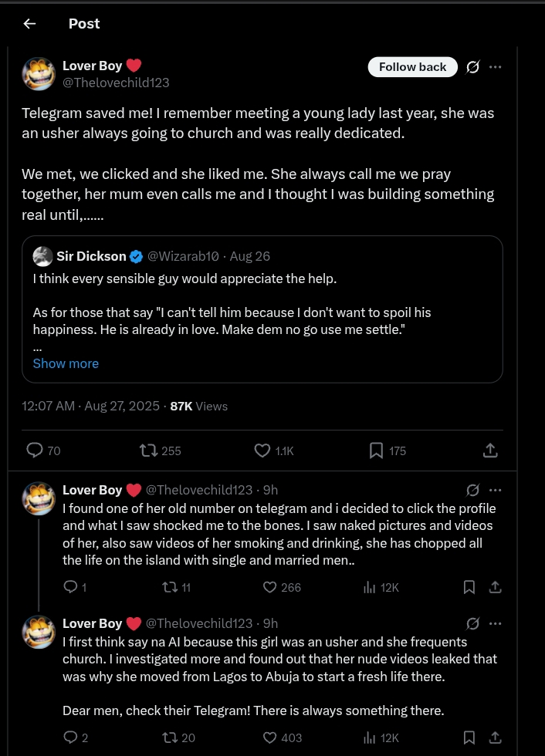Repost the second reply with 20 reposts
The height and width of the screenshot is (756, 545).
tap(169, 737)
